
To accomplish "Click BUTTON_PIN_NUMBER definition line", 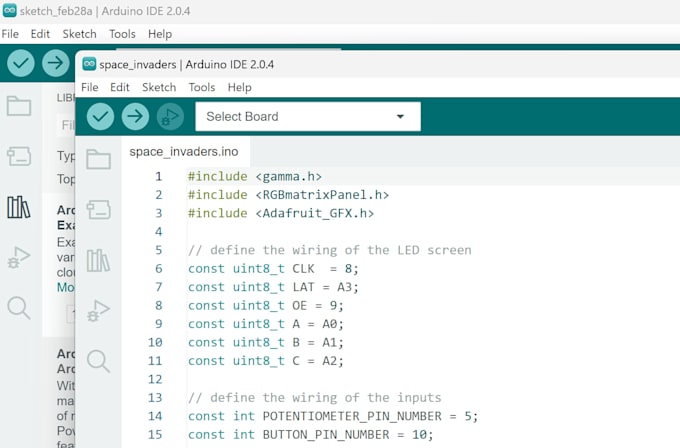I will tap(311, 435).
